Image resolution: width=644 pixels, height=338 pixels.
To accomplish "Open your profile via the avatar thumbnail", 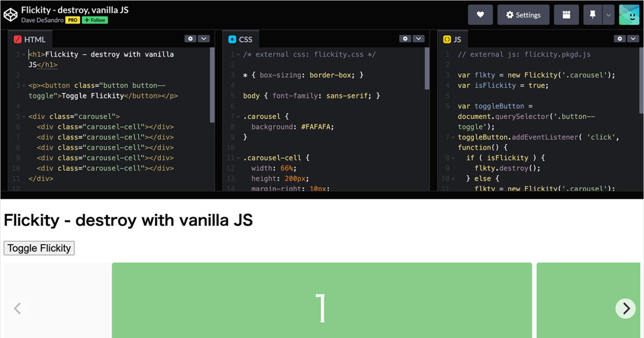I will (629, 14).
